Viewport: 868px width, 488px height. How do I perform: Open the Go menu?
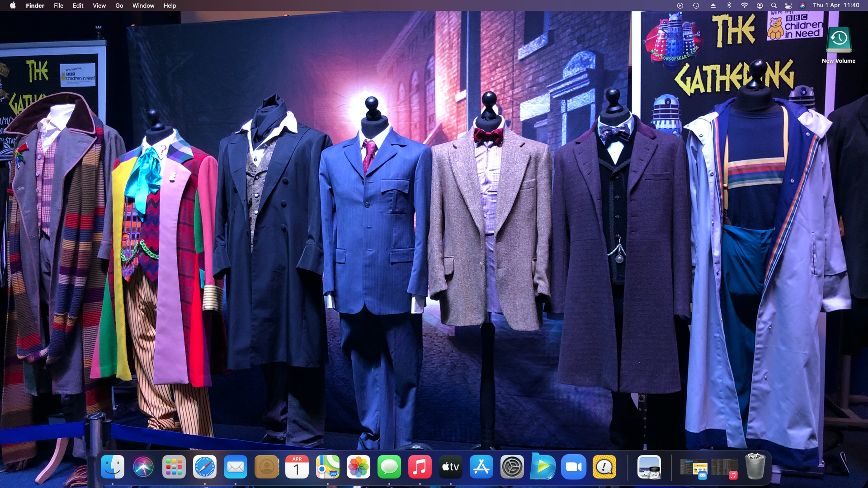coord(119,5)
